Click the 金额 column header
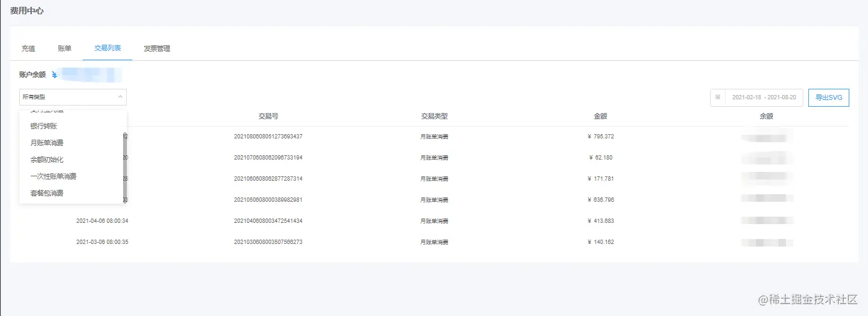Viewport: 868px width, 316px height. 600,116
